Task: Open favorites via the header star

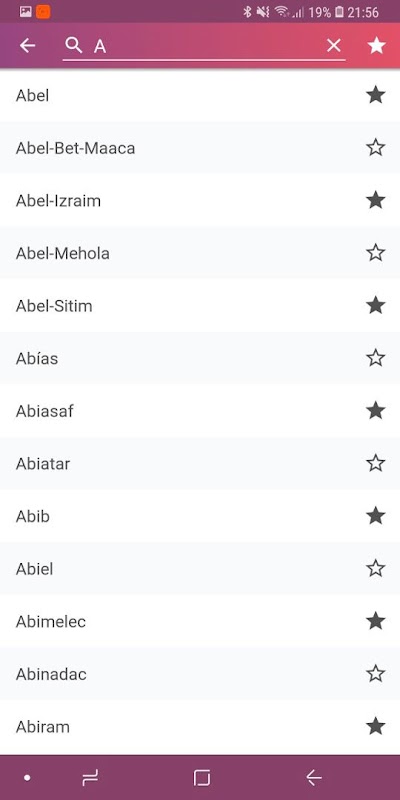Action: [377, 45]
